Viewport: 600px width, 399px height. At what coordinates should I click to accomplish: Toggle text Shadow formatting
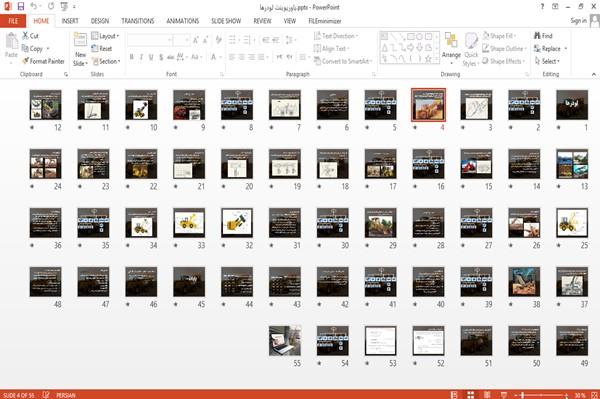[x=161, y=57]
